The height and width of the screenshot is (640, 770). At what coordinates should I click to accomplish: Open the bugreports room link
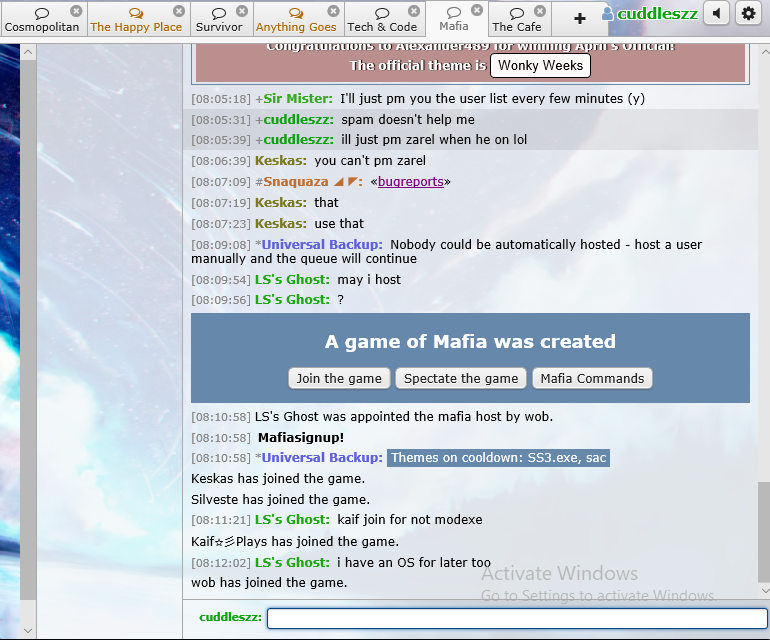click(411, 182)
